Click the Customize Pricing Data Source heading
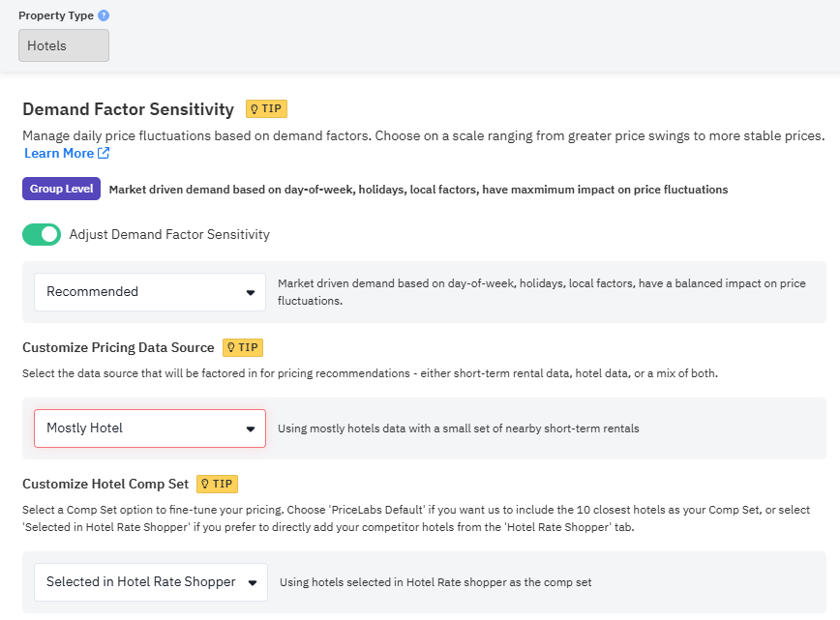 click(x=118, y=347)
